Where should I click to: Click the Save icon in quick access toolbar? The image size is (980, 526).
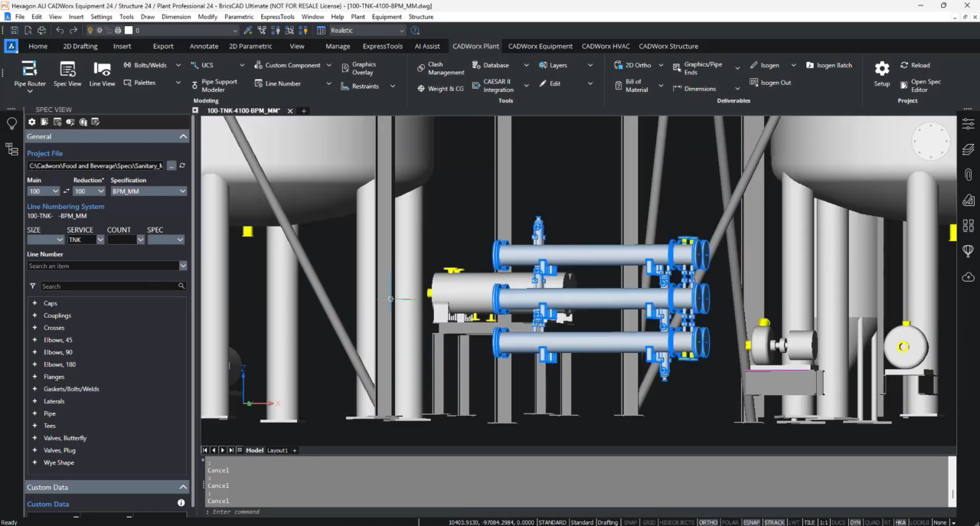[x=15, y=31]
